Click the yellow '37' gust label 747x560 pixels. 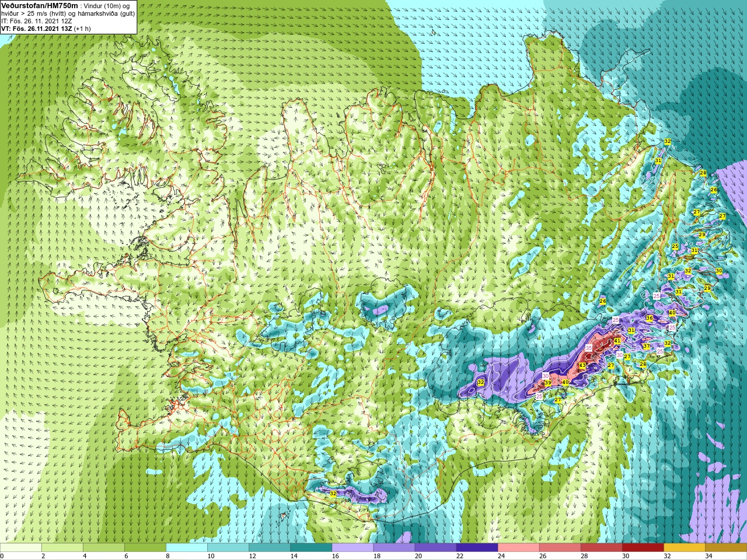click(646, 346)
